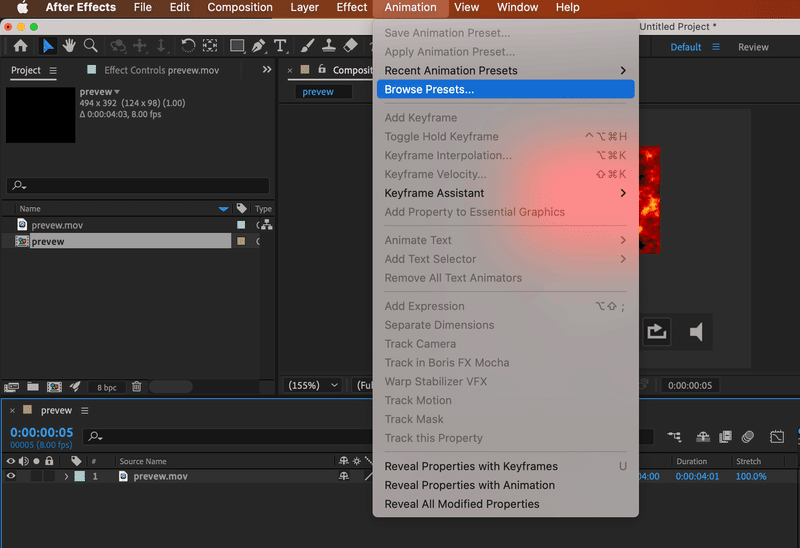800x548 pixels.
Task: Click the export share icon in viewer
Action: click(657, 332)
